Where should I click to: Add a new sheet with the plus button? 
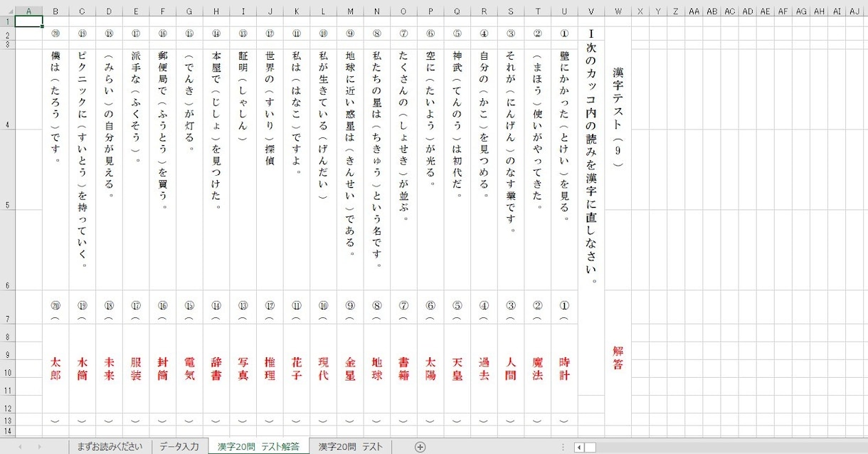tap(420, 447)
